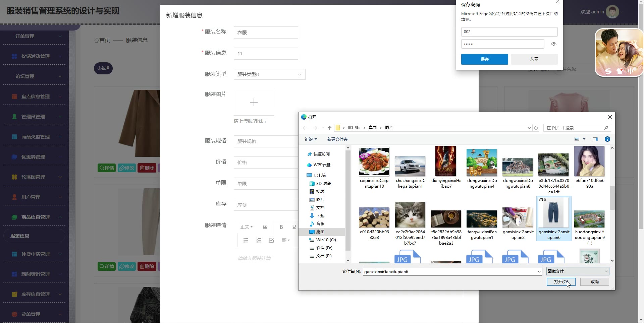Click the file list vertical scrollbar
Image resolution: width=644 pixels, height=323 pixels.
(612, 198)
